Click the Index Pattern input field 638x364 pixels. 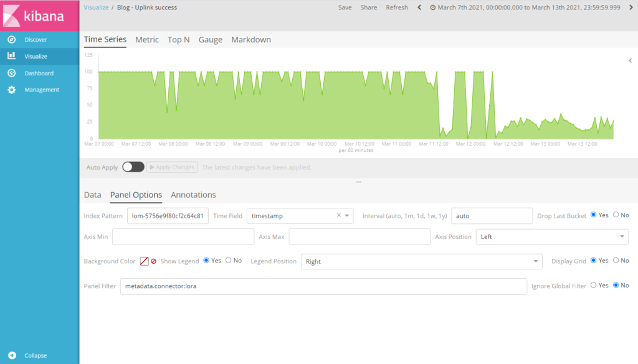tap(168, 216)
